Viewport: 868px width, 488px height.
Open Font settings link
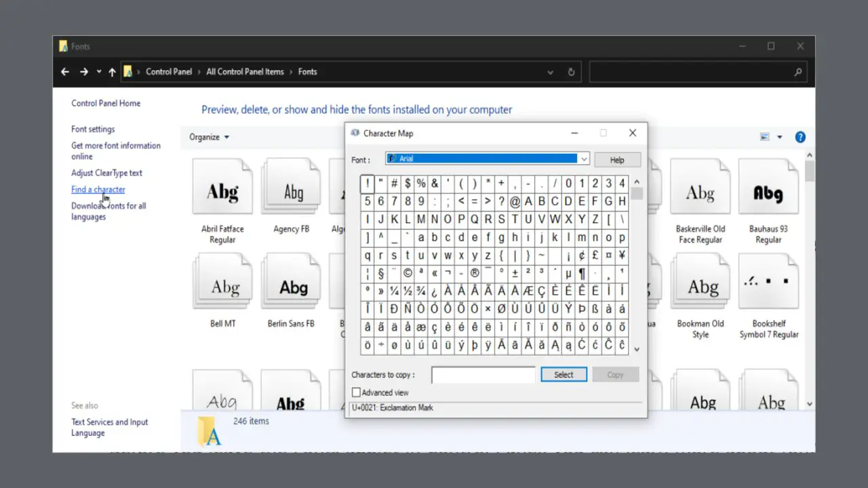[x=93, y=129]
